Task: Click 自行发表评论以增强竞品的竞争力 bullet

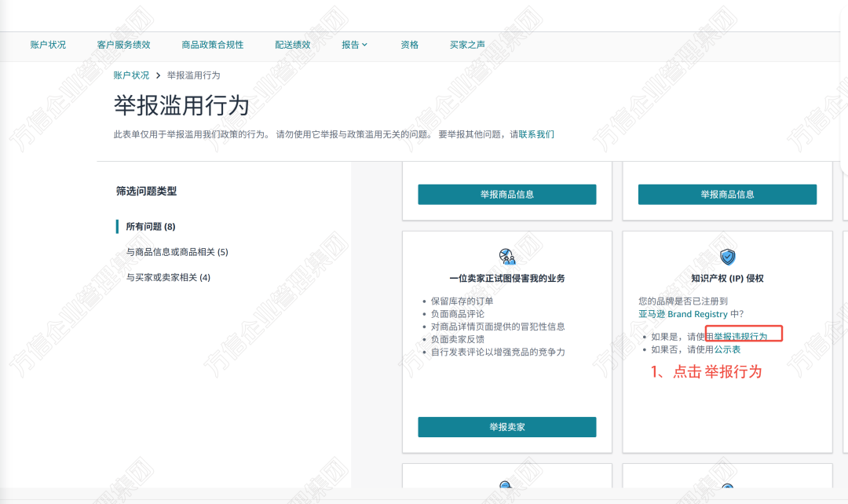Action: click(498, 352)
